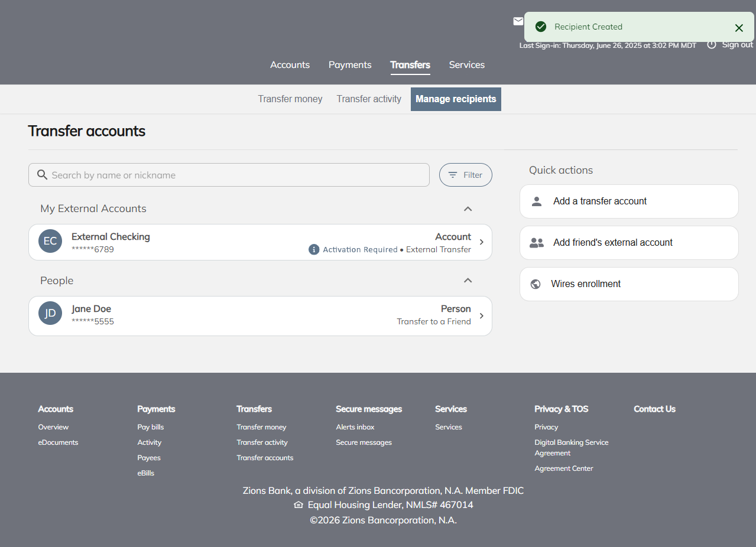Collapse the My External Accounts section
This screenshot has height=547, width=756.
click(468, 209)
